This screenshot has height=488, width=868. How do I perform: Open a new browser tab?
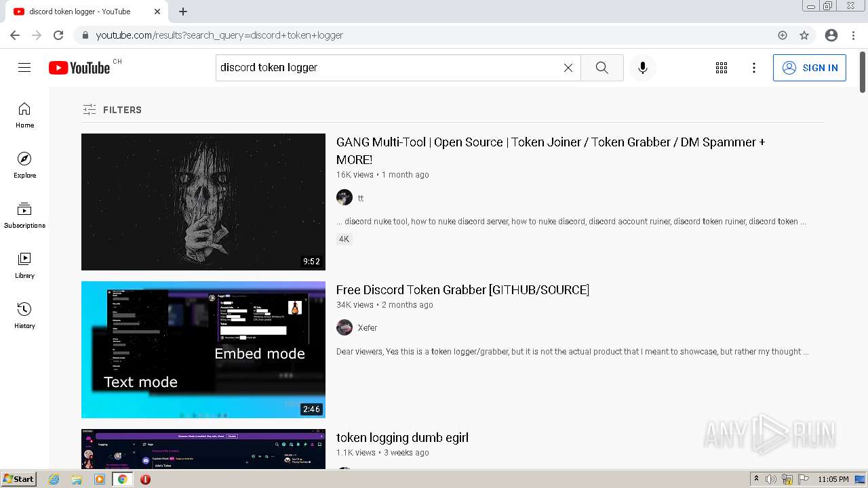click(183, 12)
